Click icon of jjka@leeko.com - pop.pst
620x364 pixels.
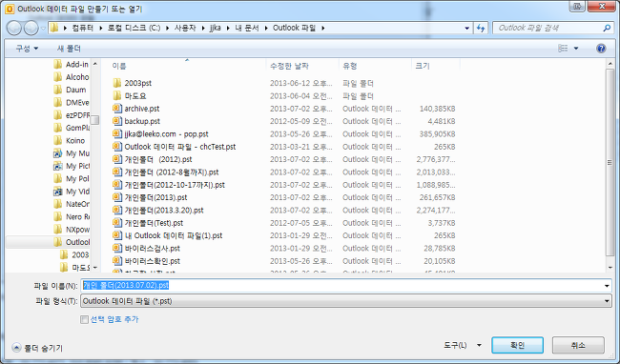[x=117, y=133]
